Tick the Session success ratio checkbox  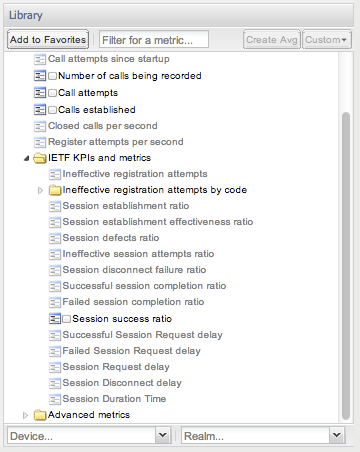coord(67,319)
